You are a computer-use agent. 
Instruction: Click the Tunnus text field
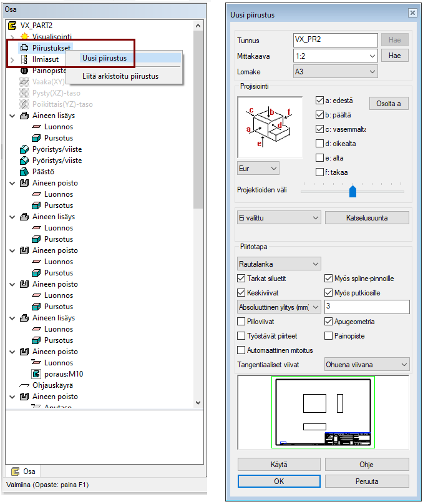[335, 40]
